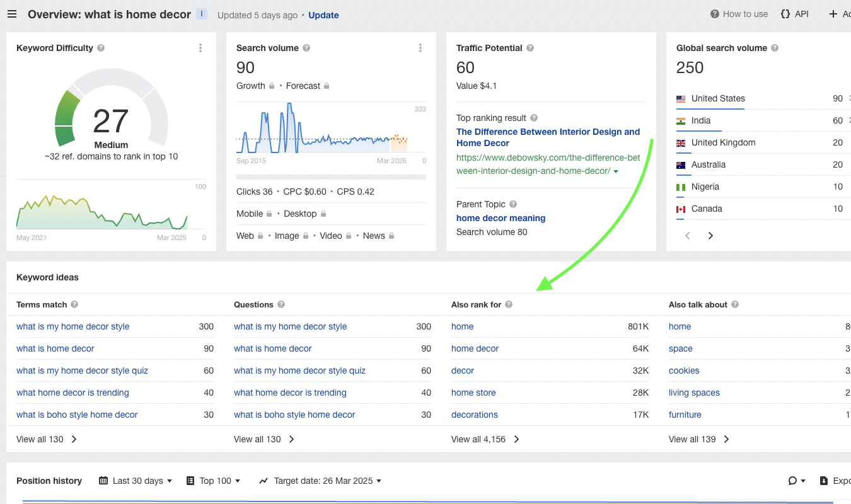
Task: Click the calendar icon beside Last 30 days
Action: pos(103,481)
